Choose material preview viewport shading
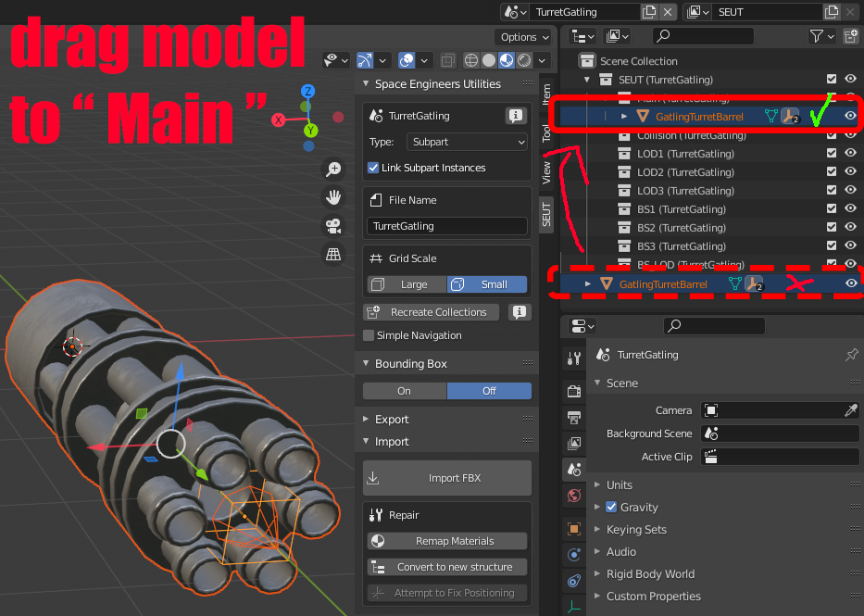Image resolution: width=864 pixels, height=616 pixels. pyautogui.click(x=507, y=60)
